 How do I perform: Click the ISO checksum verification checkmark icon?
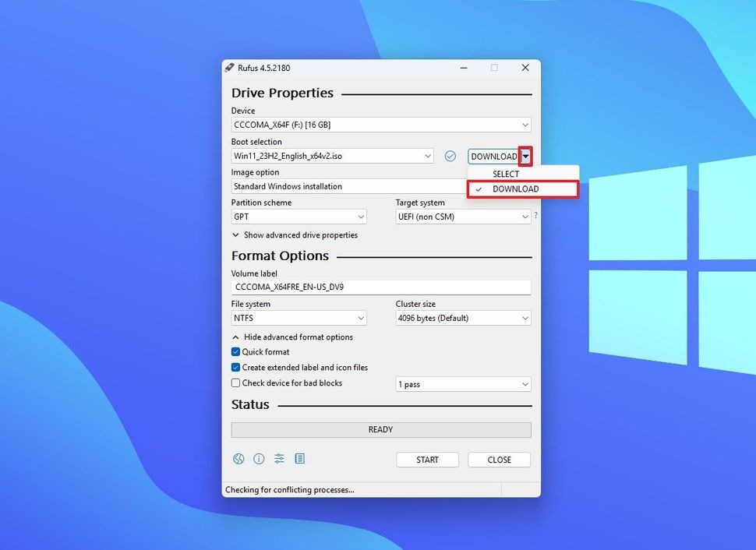(450, 156)
